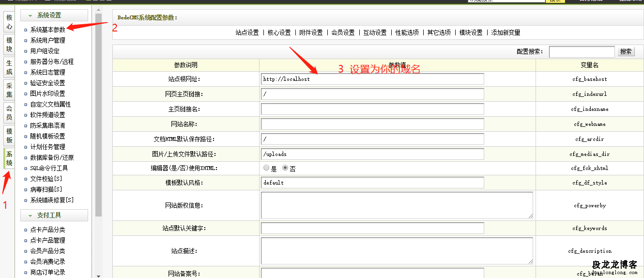The width and height of the screenshot is (644, 278).
Task: Open 防采集串混淆 entry
Action: pyautogui.click(x=47, y=125)
